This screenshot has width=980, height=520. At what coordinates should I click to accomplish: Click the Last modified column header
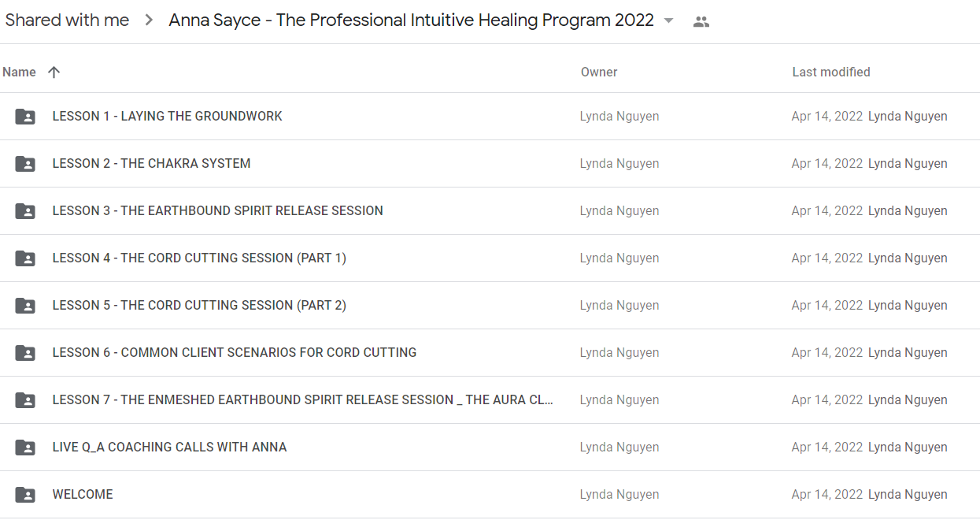point(831,72)
